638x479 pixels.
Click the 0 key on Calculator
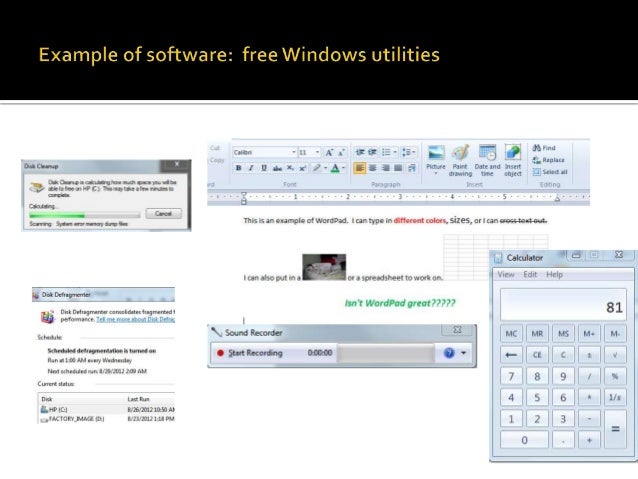tap(524, 440)
